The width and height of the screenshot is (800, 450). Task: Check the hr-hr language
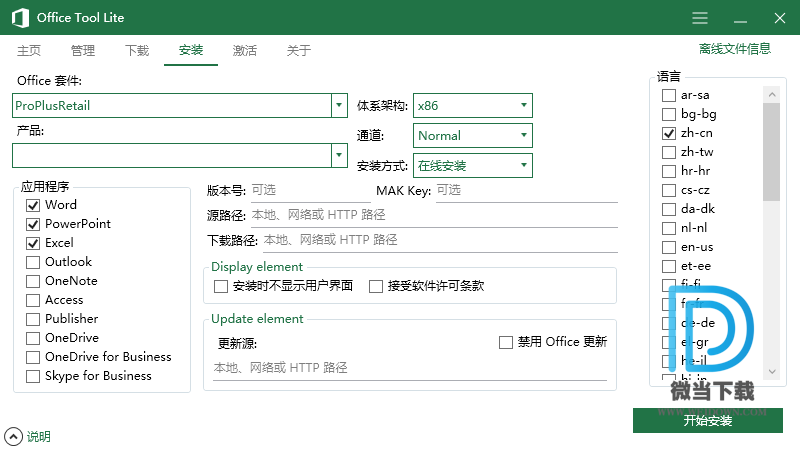(x=668, y=171)
